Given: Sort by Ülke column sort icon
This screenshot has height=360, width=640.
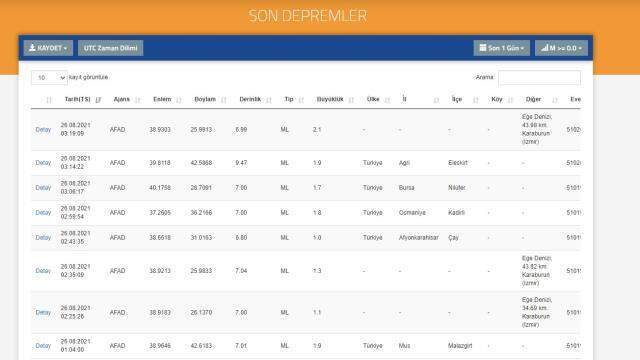Looking at the screenshot, I should point(387,100).
